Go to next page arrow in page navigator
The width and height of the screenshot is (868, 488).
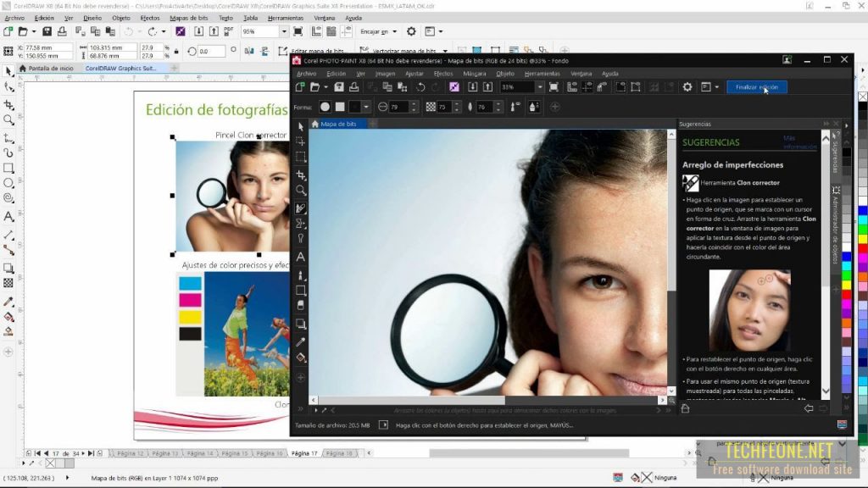84,453
